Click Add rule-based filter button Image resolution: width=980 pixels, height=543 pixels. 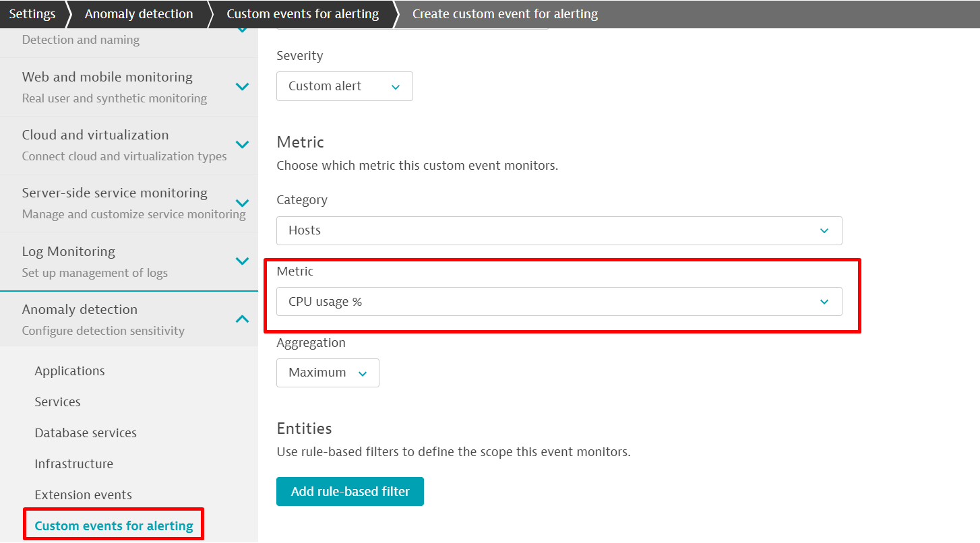350,492
